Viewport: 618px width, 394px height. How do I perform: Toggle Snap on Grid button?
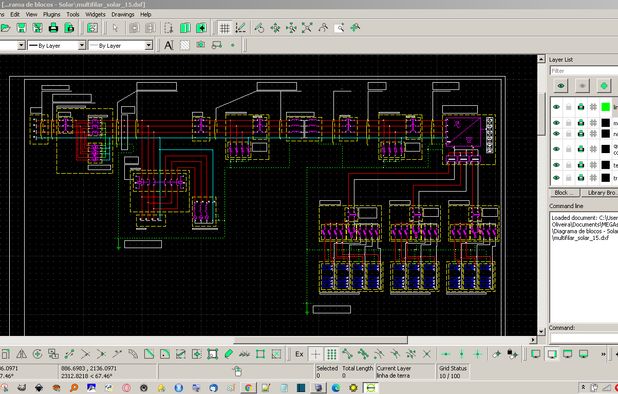(x=331, y=354)
